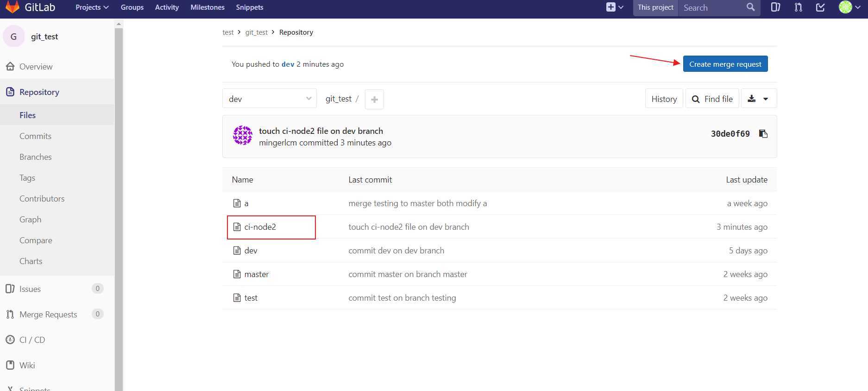Image resolution: width=868 pixels, height=391 pixels.
Task: Select Branches in the sidebar
Action: click(36, 157)
